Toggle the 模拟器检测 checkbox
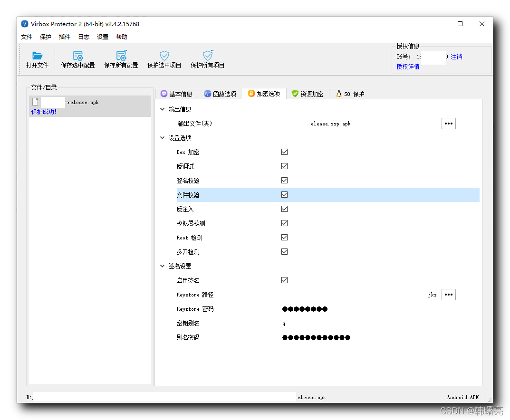The width and height of the screenshot is (510, 420). [284, 223]
